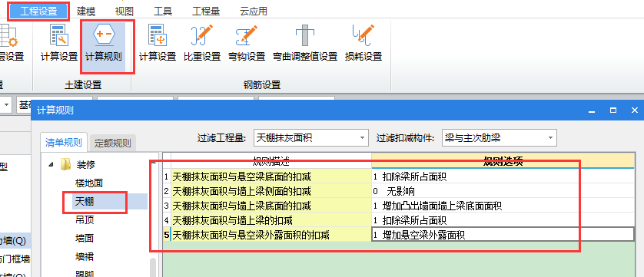Click rule 天棚抹灰面积与悬空梁外露面积的扣减

271,235
